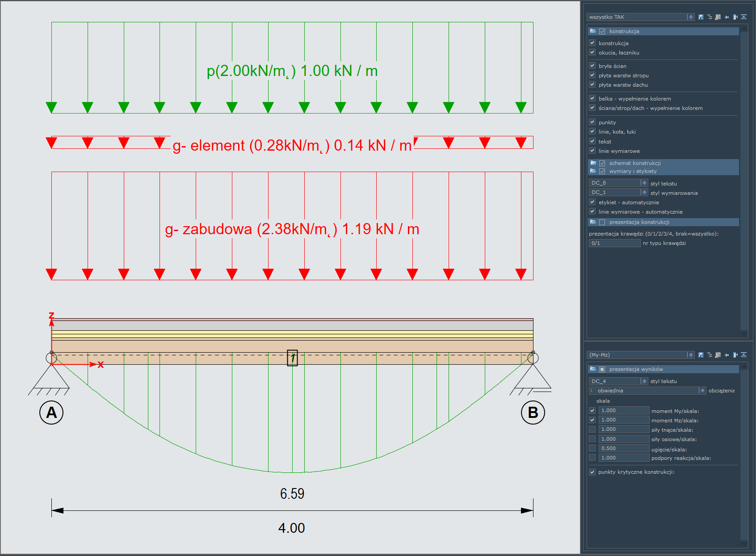The width and height of the screenshot is (756, 556).
Task: Toggle 'punkty krytyczne konstrukcji' checkbox
Action: [592, 472]
